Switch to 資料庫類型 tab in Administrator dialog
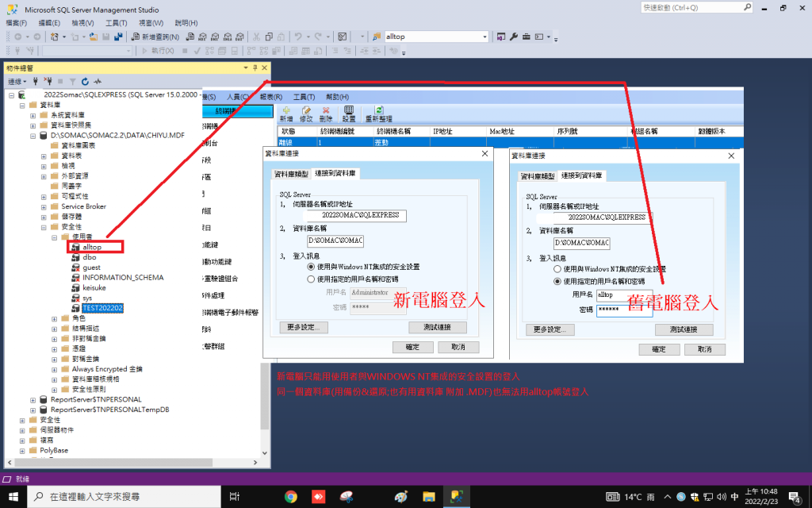Image resolution: width=812 pixels, height=508 pixels. click(291, 174)
